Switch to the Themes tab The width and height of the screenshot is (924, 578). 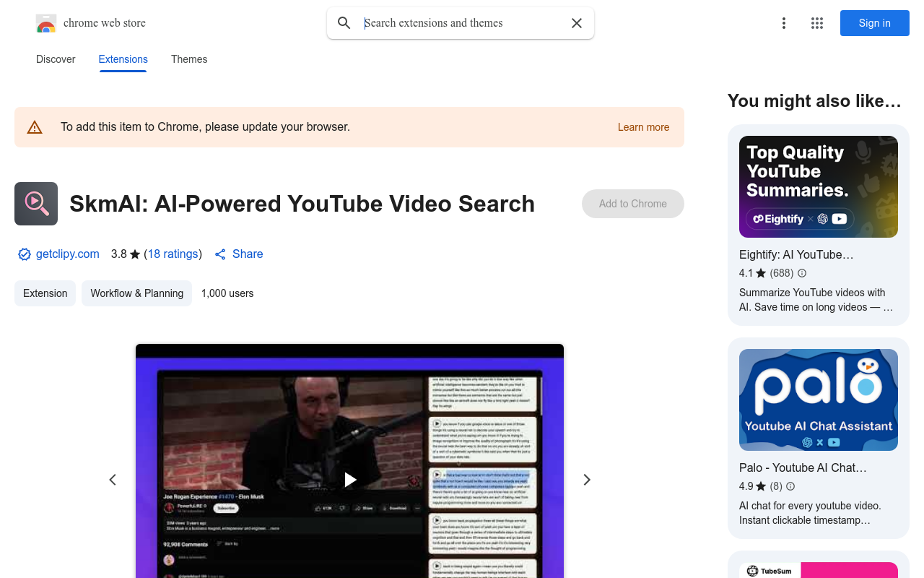pyautogui.click(x=188, y=59)
